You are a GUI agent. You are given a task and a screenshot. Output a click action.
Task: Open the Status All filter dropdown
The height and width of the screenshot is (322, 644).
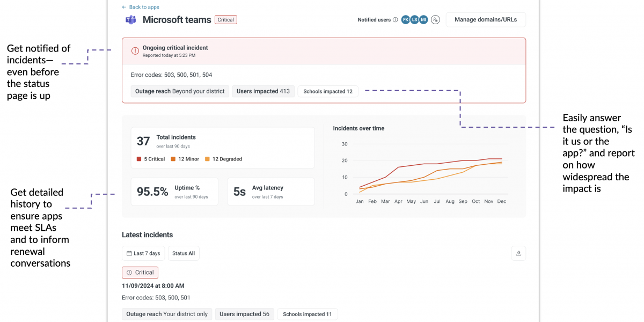point(184,253)
